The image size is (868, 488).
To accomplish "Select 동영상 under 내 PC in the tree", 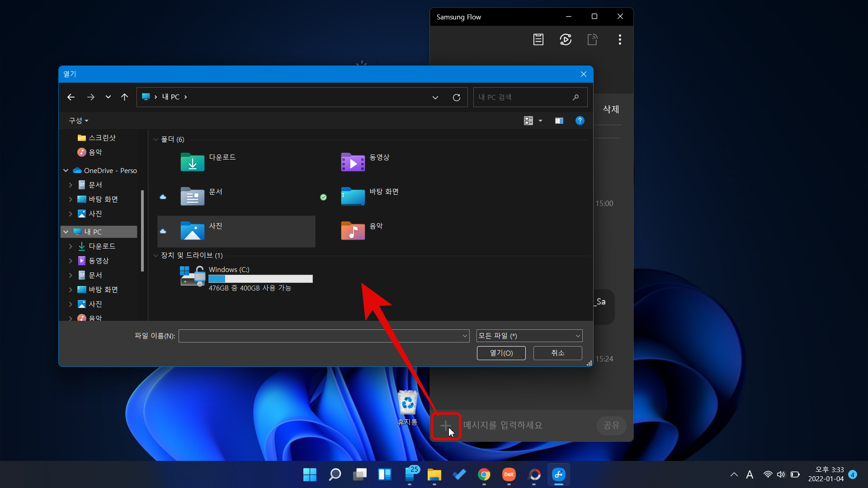I will coord(99,261).
